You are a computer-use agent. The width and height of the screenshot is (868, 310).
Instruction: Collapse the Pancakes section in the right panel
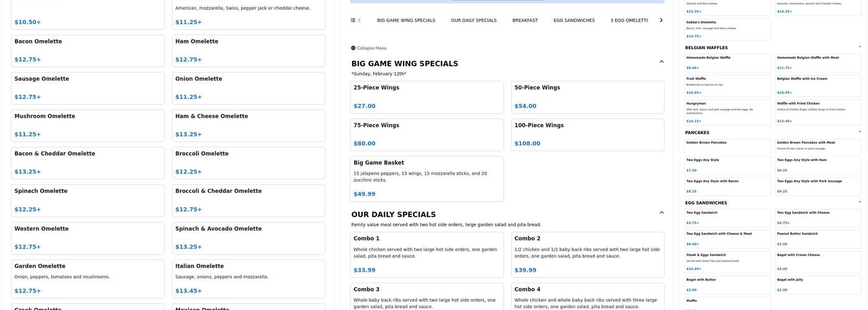pyautogui.click(x=859, y=132)
